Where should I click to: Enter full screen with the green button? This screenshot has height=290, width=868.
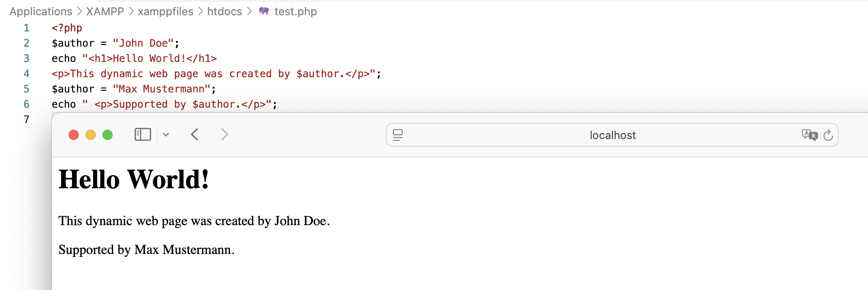(x=108, y=135)
